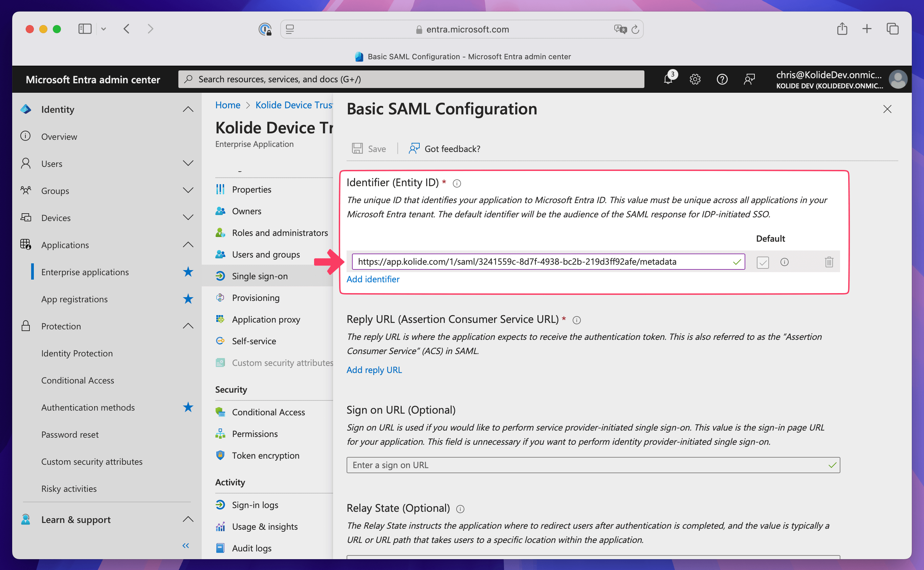Click the Save disk icon
Image resolution: width=924 pixels, height=570 pixels.
click(x=357, y=149)
